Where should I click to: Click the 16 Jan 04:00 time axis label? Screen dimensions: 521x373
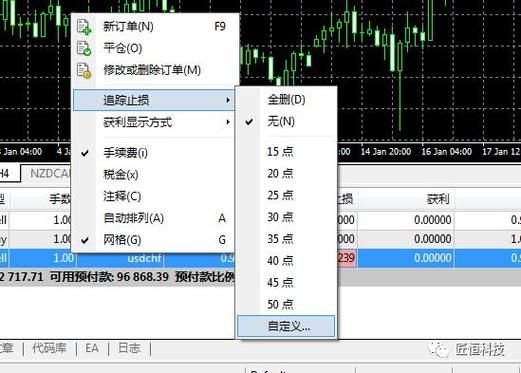[x=447, y=152]
